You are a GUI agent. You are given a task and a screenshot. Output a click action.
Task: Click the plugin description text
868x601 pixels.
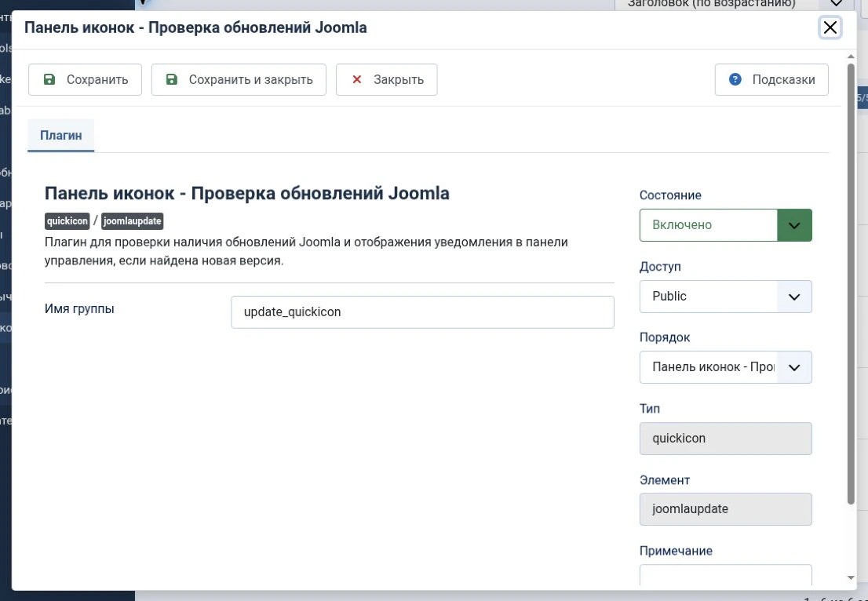click(306, 251)
